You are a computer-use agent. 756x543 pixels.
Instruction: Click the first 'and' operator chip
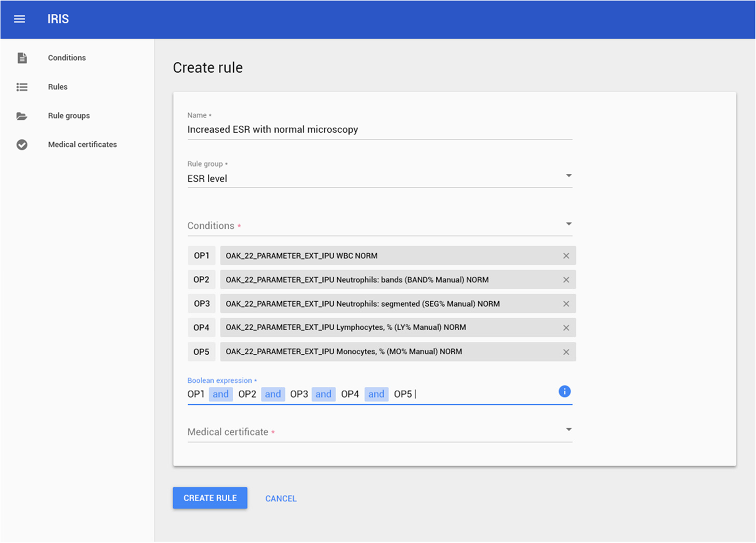coord(221,394)
